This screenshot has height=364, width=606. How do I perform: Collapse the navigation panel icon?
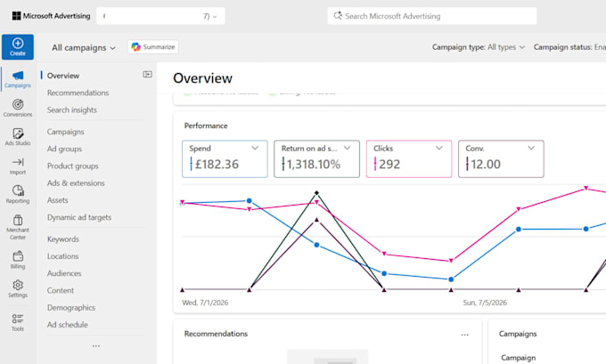pos(147,74)
